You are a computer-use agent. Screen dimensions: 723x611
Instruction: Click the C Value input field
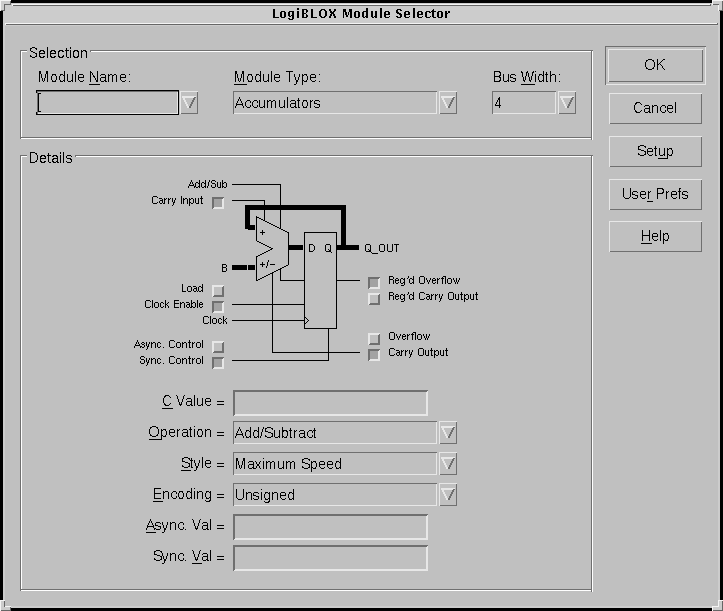click(330, 403)
